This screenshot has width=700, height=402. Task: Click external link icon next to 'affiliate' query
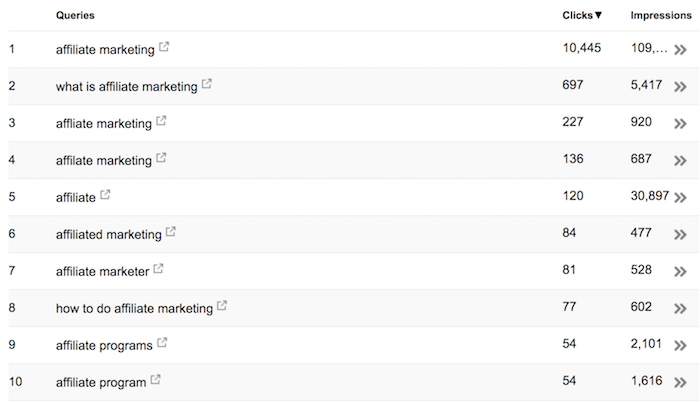(105, 195)
